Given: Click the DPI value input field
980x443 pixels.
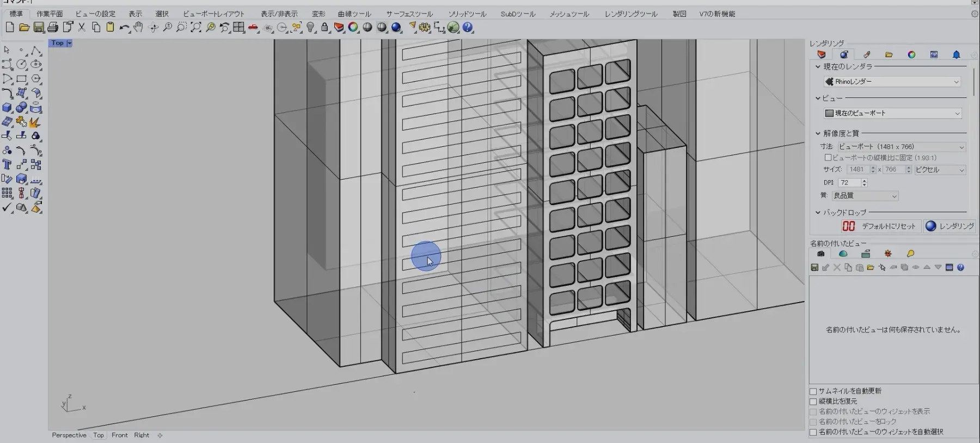Looking at the screenshot, I should (849, 183).
